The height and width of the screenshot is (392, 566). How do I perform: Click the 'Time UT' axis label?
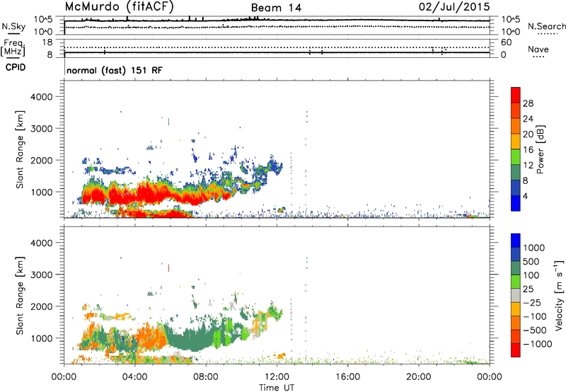277,388
